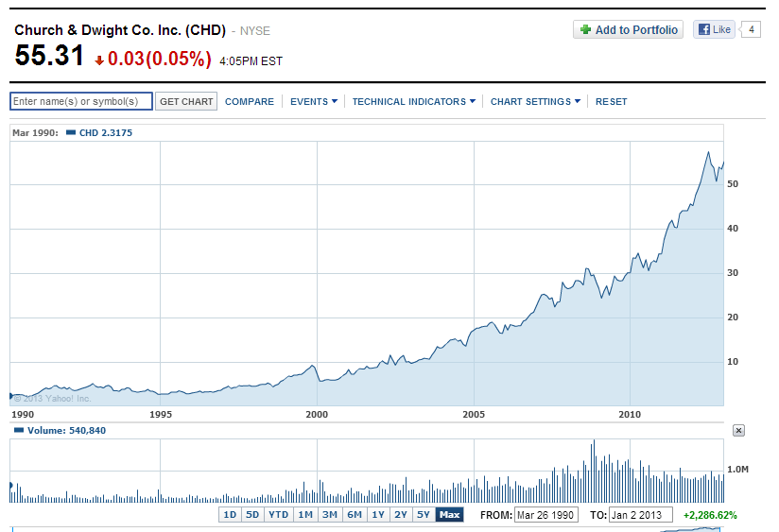Click the +2,286.62% gain text

[710, 515]
